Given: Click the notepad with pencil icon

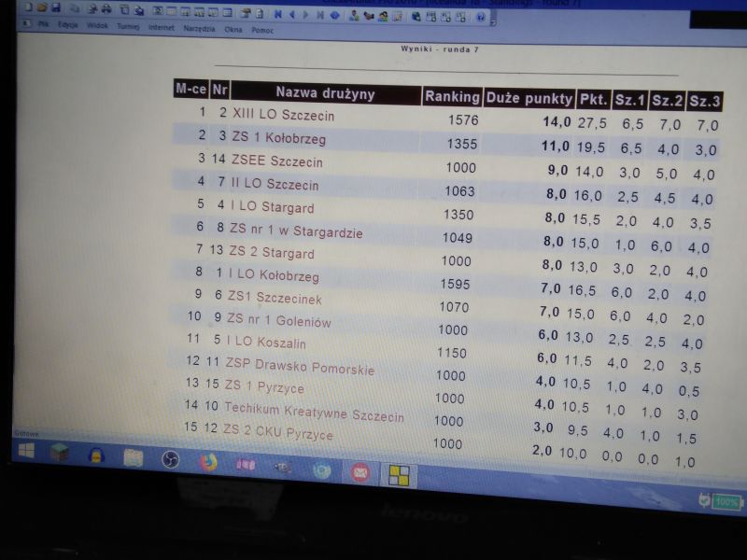Looking at the screenshot, I should [x=398, y=16].
